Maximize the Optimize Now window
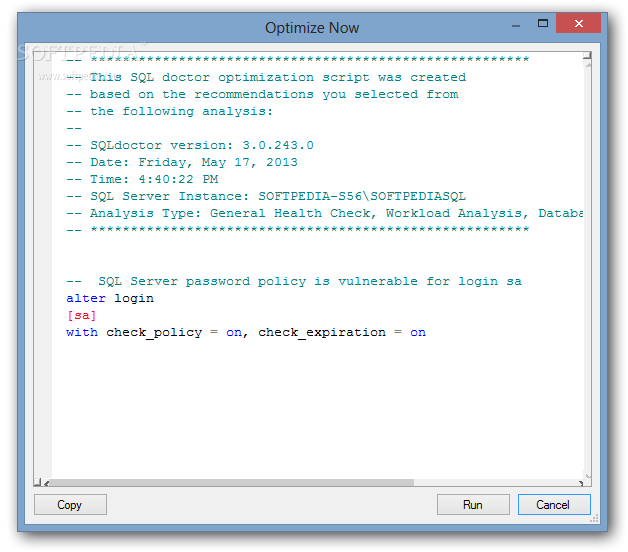Image resolution: width=628 pixels, height=552 pixels. click(543, 23)
